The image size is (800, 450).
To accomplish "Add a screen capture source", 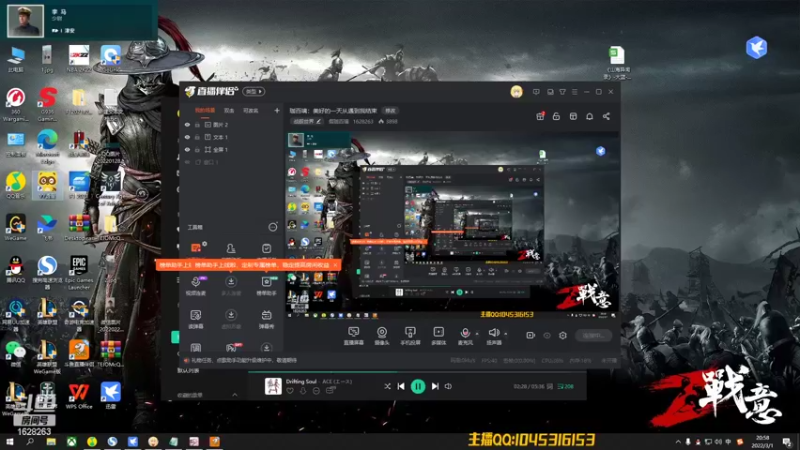I will click(x=353, y=336).
